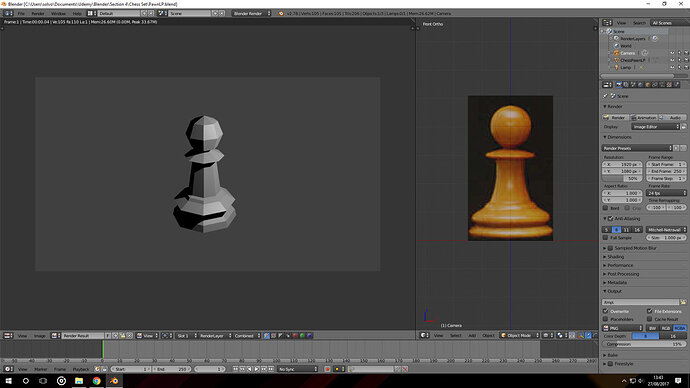Open the Display Image Editor dropdown
Viewport: 690px width, 388px height.
656,127
